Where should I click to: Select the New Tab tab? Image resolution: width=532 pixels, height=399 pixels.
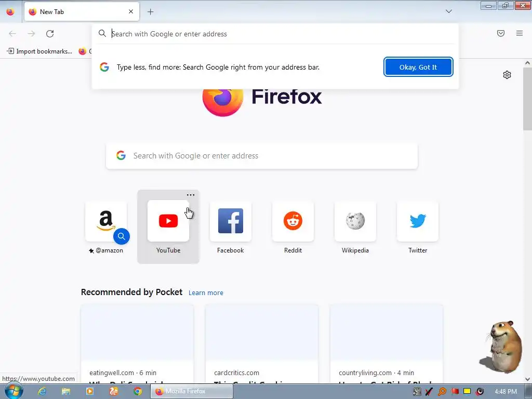click(82, 11)
